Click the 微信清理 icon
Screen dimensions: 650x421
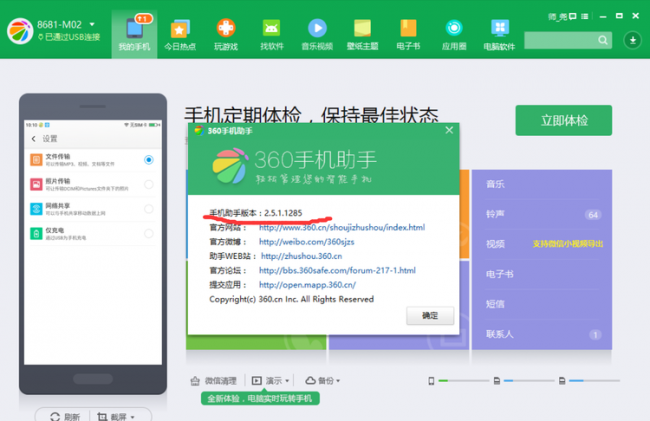pyautogui.click(x=195, y=381)
